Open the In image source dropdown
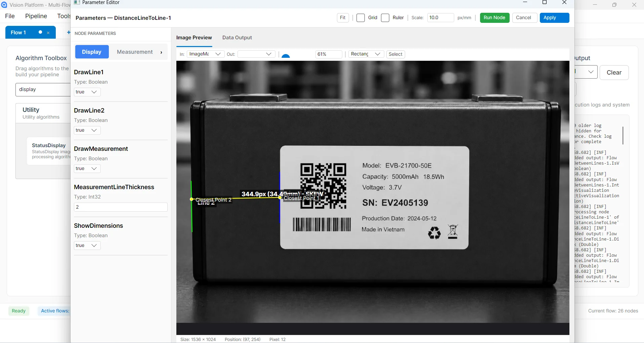This screenshot has width=644, height=343. (x=206, y=54)
